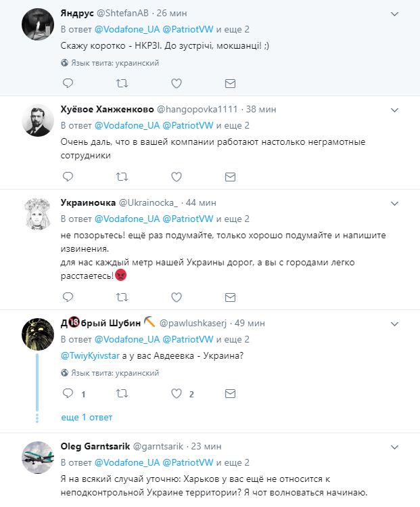Screen dimensions: 420x507
Task: Send Яндрус's tweet via direct message
Action: click(x=230, y=83)
